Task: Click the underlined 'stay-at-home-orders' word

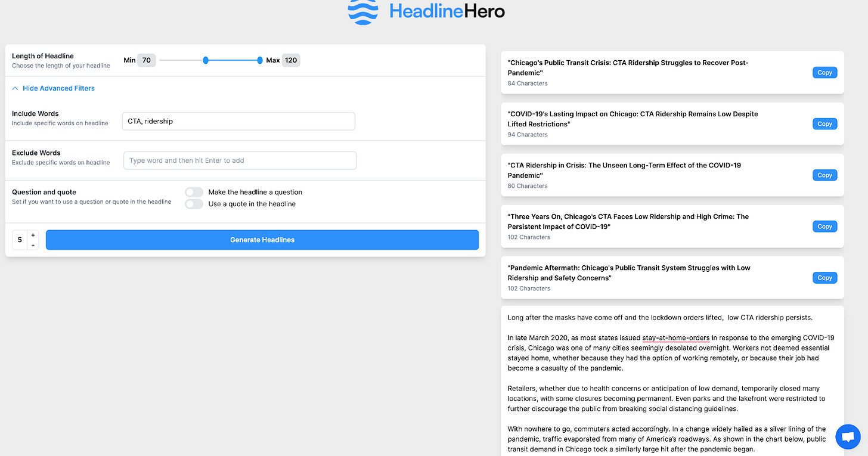Action: pos(675,338)
